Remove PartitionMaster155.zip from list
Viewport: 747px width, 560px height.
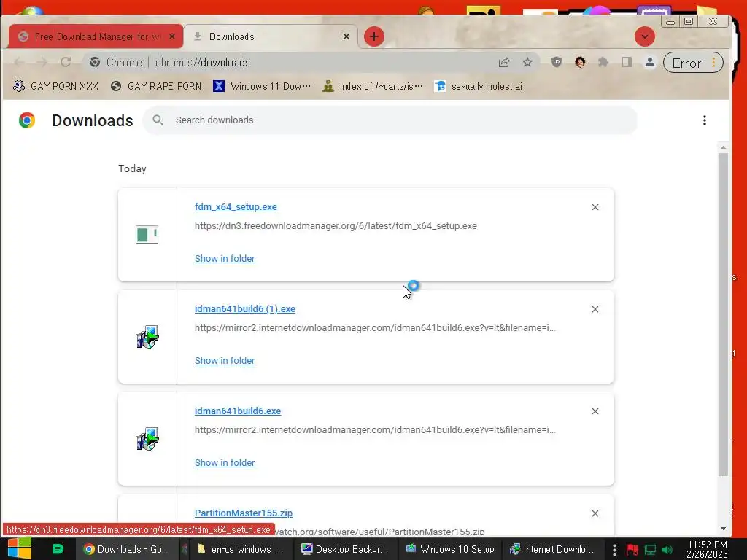click(595, 513)
